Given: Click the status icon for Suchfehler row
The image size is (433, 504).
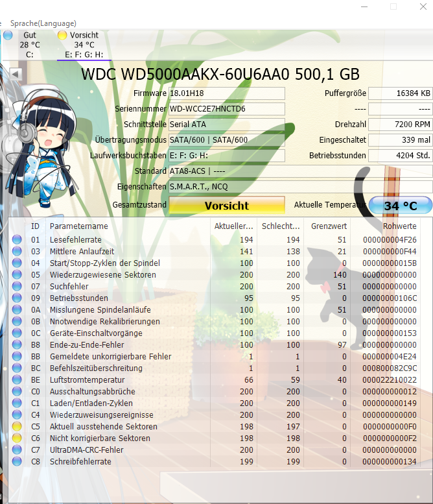Looking at the screenshot, I should pos(17,286).
